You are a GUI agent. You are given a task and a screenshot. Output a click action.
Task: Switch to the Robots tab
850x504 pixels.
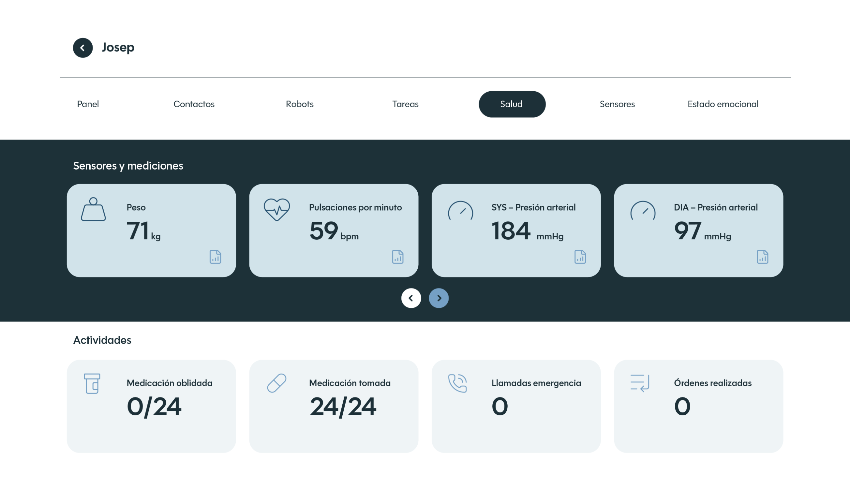tap(299, 104)
